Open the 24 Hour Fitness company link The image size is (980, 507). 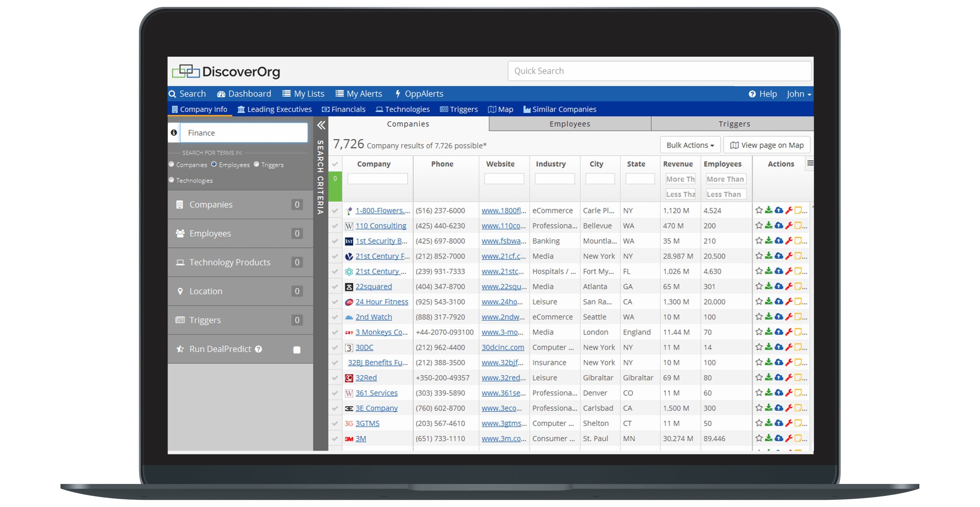tap(382, 302)
